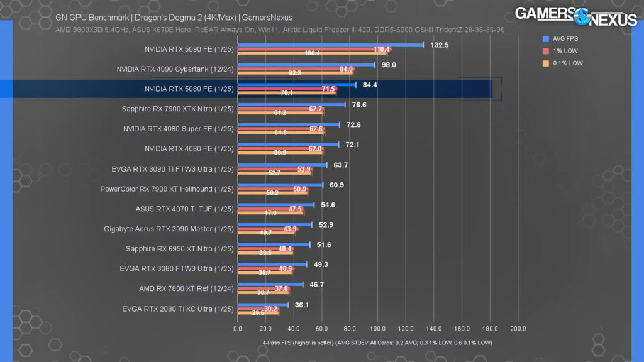Click the "76.6" average FPS value

[x=359, y=105]
